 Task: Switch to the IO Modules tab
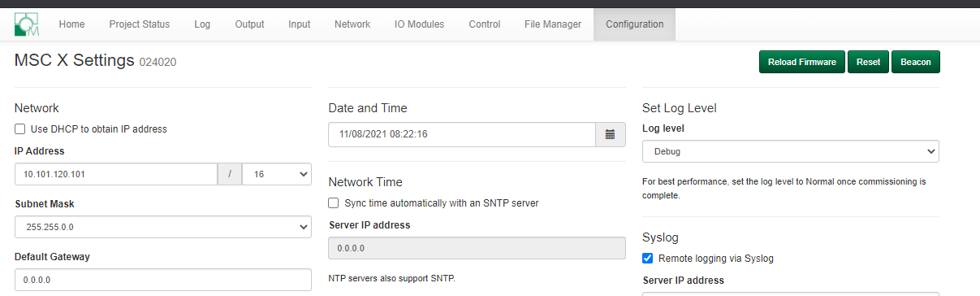tap(419, 24)
